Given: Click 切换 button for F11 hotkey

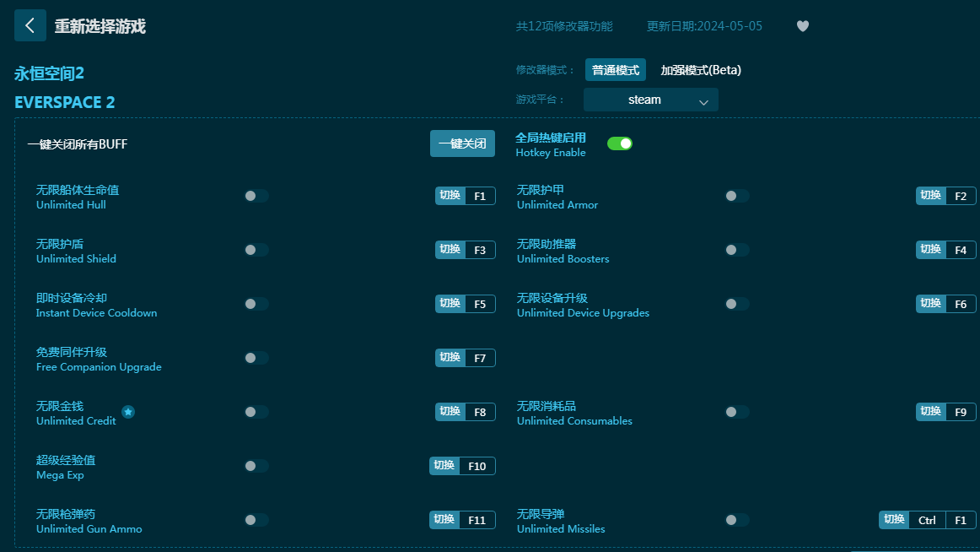Looking at the screenshot, I should [444, 520].
